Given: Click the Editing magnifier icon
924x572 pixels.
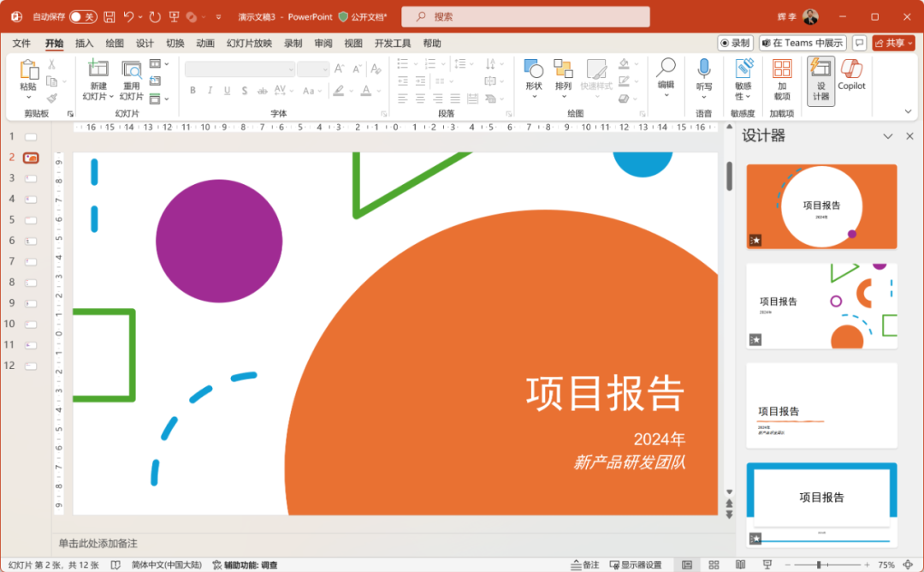Looking at the screenshot, I should (x=666, y=68).
